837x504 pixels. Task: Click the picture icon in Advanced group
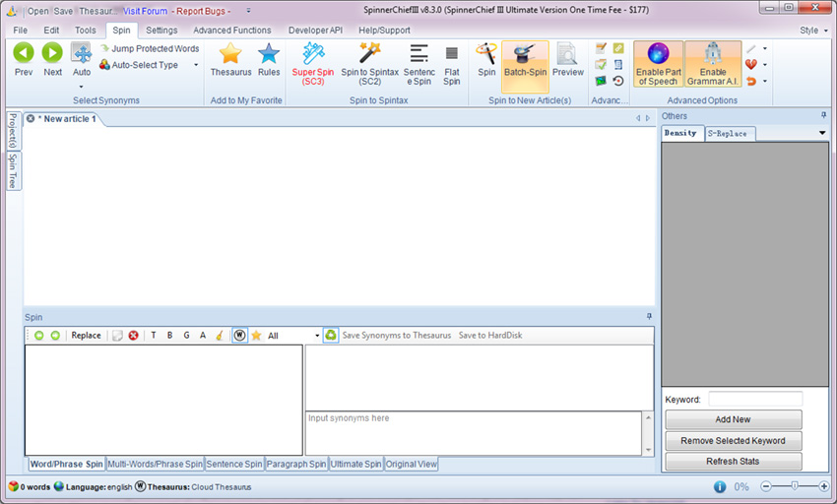(x=601, y=81)
